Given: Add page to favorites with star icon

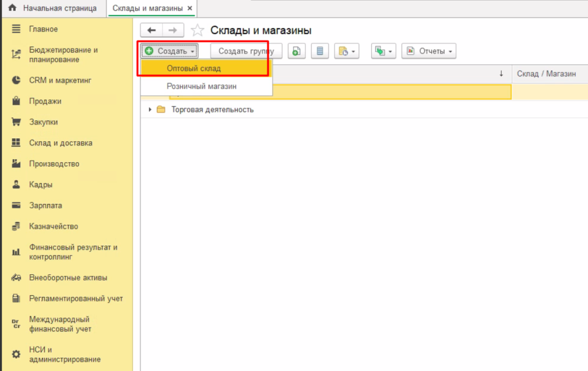Looking at the screenshot, I should tap(198, 30).
